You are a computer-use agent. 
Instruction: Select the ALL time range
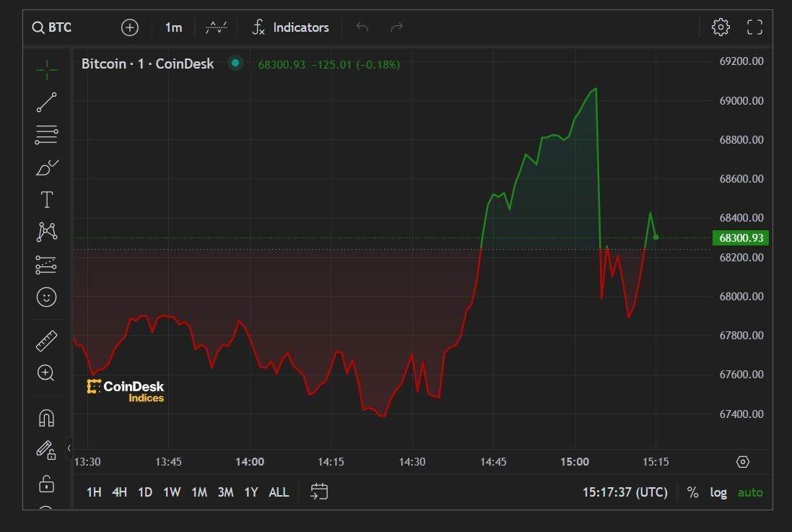click(x=279, y=492)
